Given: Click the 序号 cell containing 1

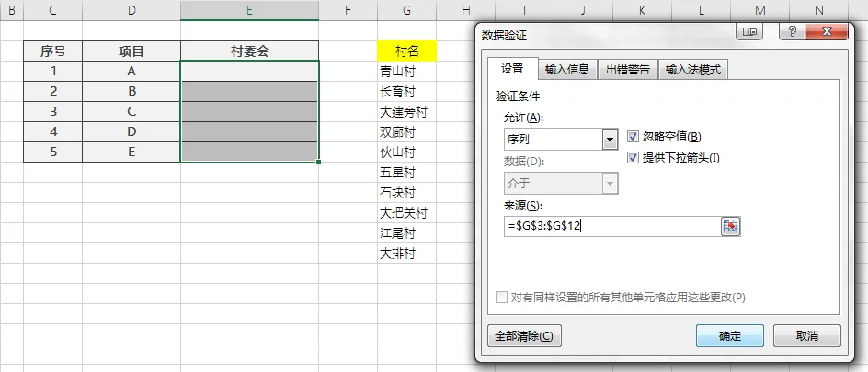Looking at the screenshot, I should [x=52, y=72].
